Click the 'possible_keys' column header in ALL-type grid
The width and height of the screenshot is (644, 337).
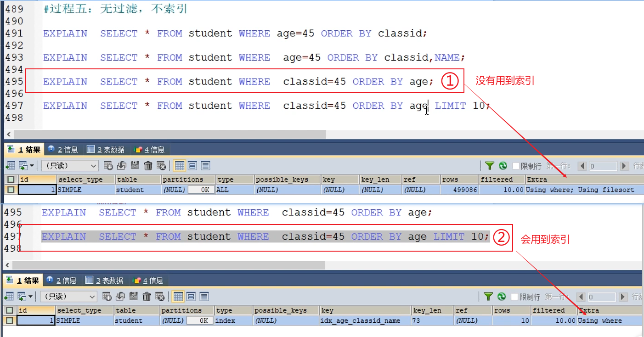point(287,180)
